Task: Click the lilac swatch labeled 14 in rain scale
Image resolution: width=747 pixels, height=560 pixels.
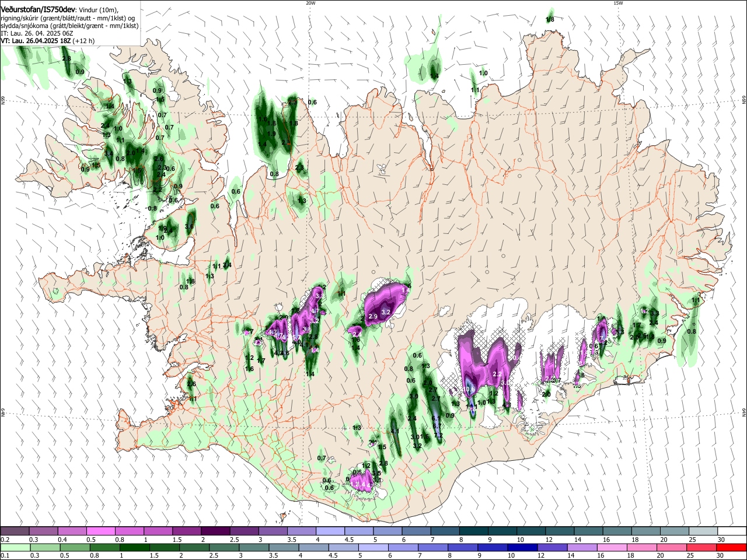Action: (582, 547)
